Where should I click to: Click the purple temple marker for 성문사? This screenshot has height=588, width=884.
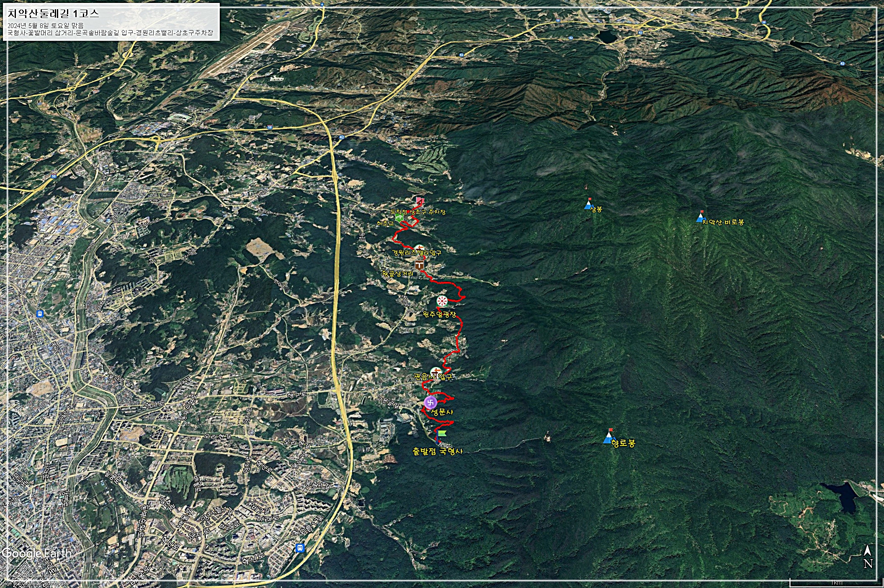430,403
